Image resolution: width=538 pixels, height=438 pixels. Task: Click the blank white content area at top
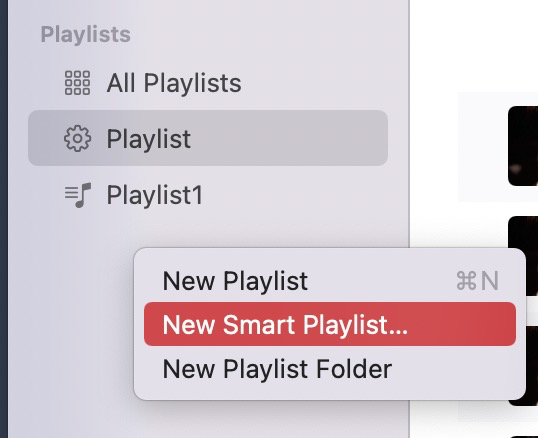coord(473,45)
